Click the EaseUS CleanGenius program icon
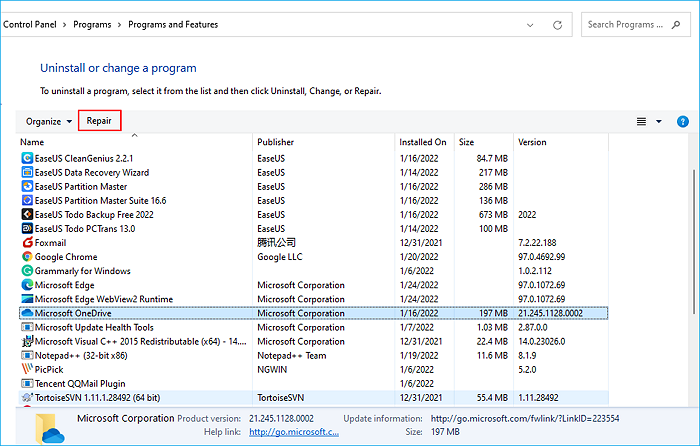Viewport: 700px width, 446px height. tap(27, 158)
